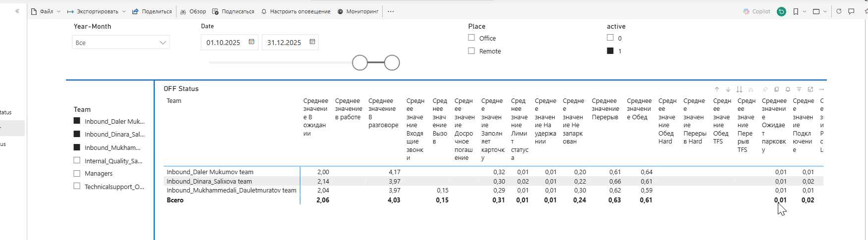This screenshot has height=240, width=868.
Task: Click the Всего total row label
Action: [x=175, y=200]
